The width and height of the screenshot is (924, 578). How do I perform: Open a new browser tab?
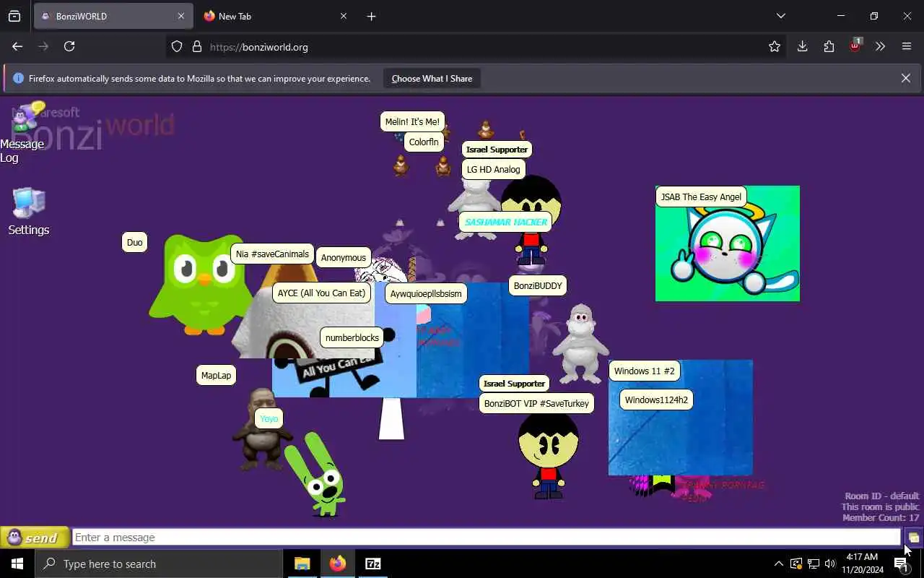(371, 16)
